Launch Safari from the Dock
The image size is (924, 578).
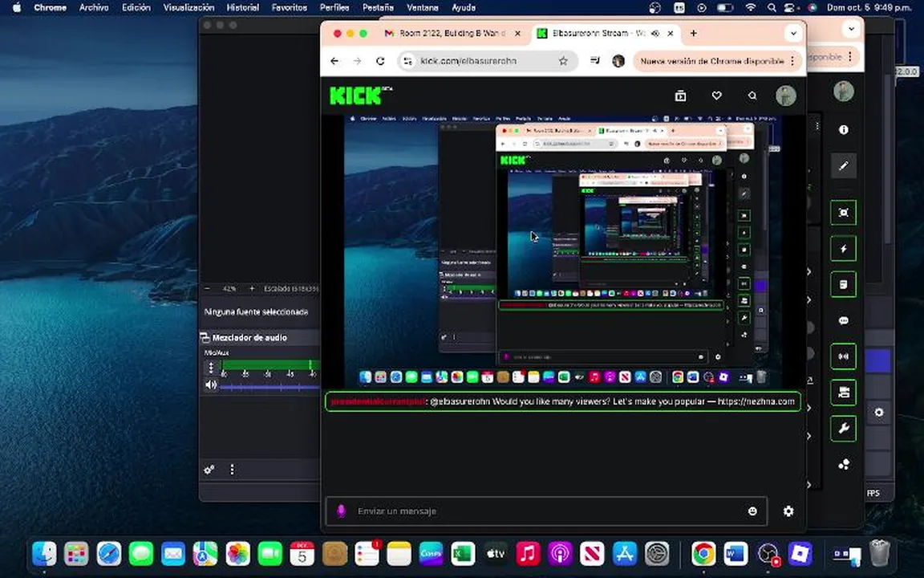click(109, 554)
